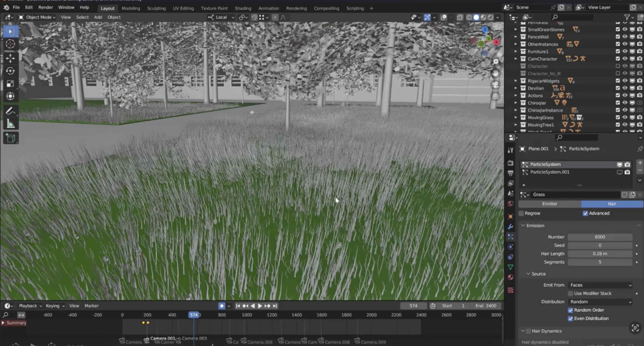Image resolution: width=644 pixels, height=346 pixels.
Task: Click the Add Cube tool
Action: point(10,138)
